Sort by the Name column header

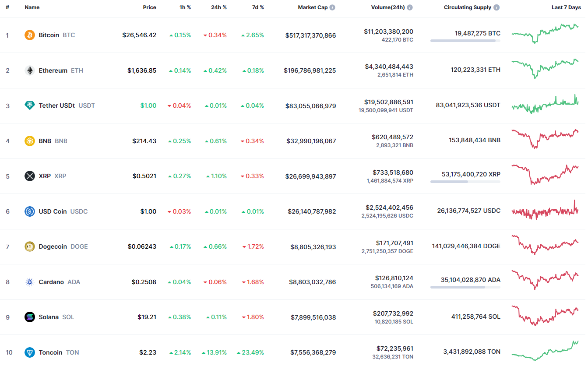coord(32,7)
